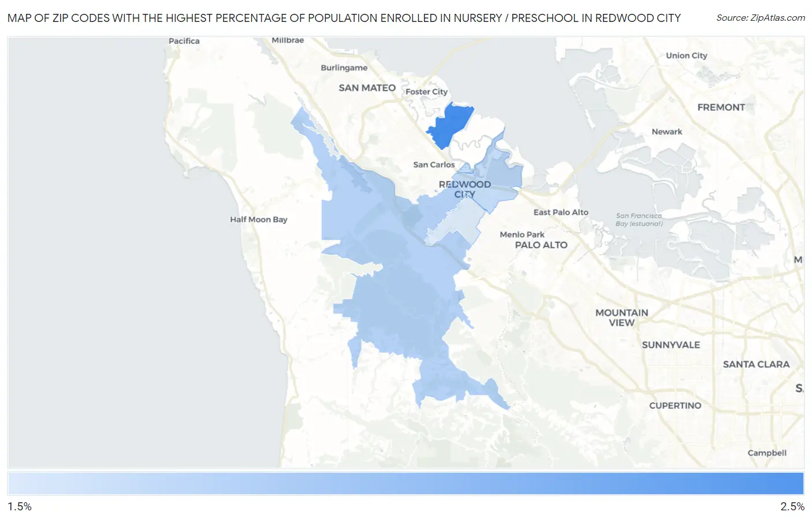Click the San Carlos map label
This screenshot has width=812, height=519.
pos(434,165)
